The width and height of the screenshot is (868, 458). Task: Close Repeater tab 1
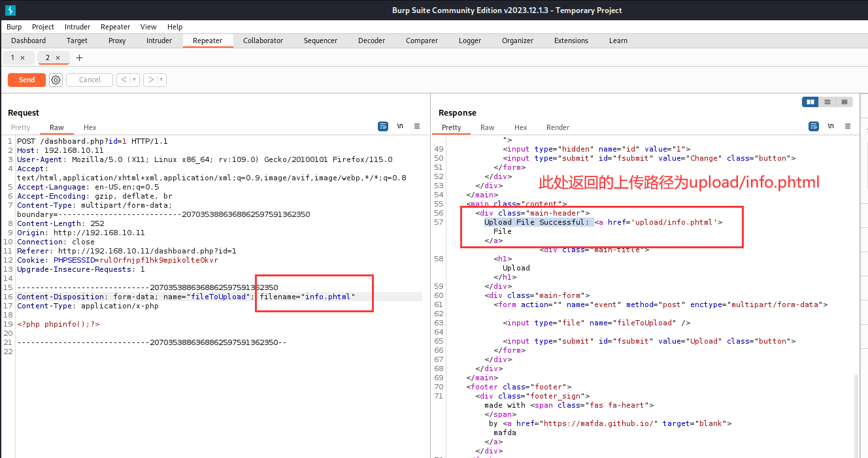point(23,58)
